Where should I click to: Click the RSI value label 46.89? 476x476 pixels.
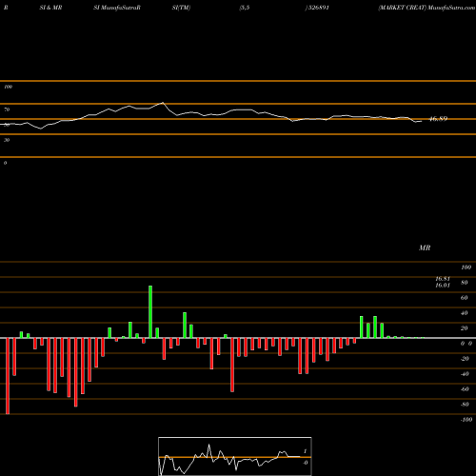click(438, 119)
